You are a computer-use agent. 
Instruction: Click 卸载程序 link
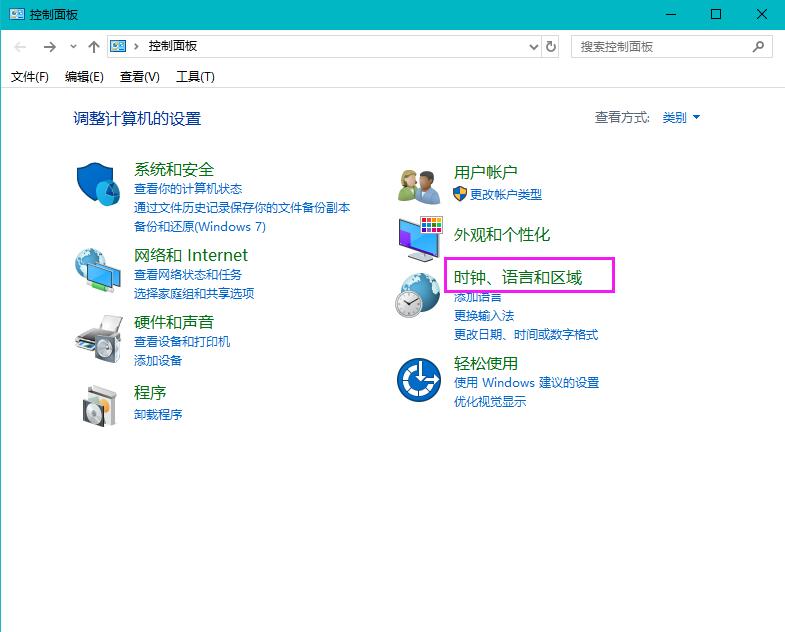point(158,415)
